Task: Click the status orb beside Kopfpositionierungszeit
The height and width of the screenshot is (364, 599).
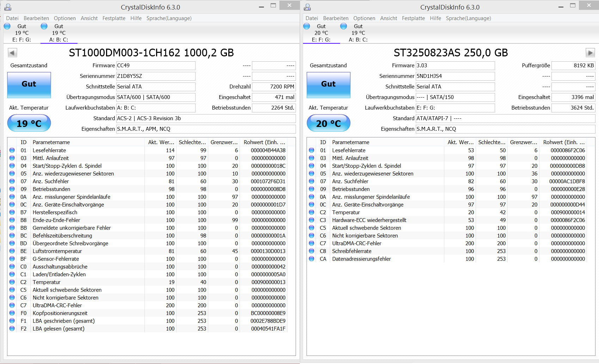Action: (x=12, y=313)
